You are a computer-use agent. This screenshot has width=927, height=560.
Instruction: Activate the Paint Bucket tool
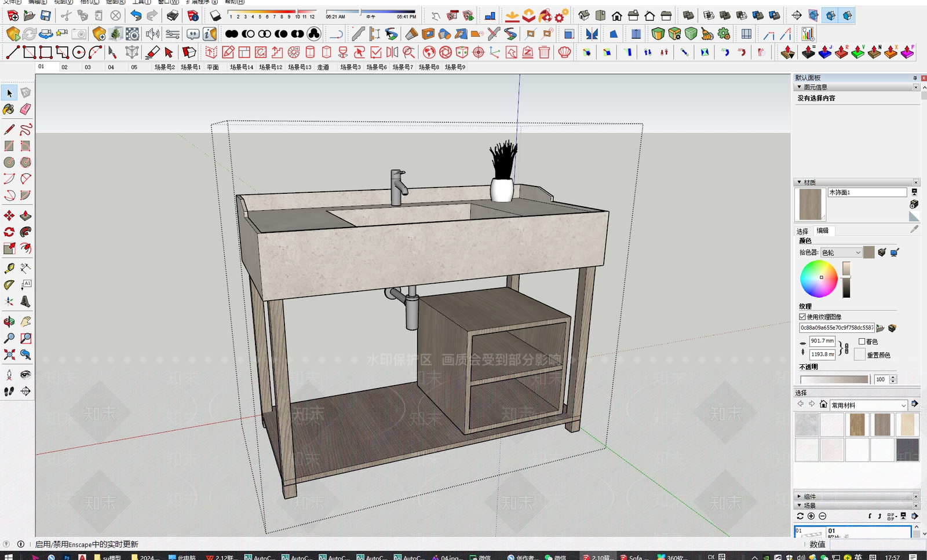[9, 109]
